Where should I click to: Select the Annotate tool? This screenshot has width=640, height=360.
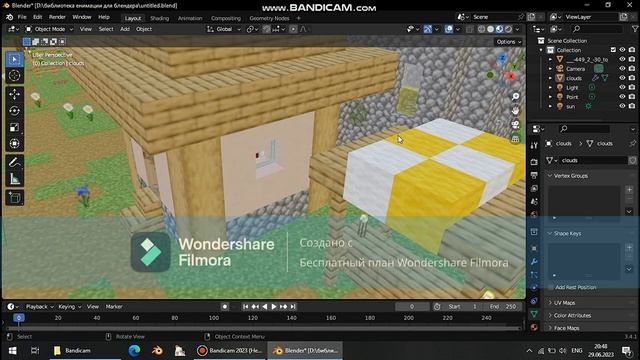pyautogui.click(x=15, y=162)
